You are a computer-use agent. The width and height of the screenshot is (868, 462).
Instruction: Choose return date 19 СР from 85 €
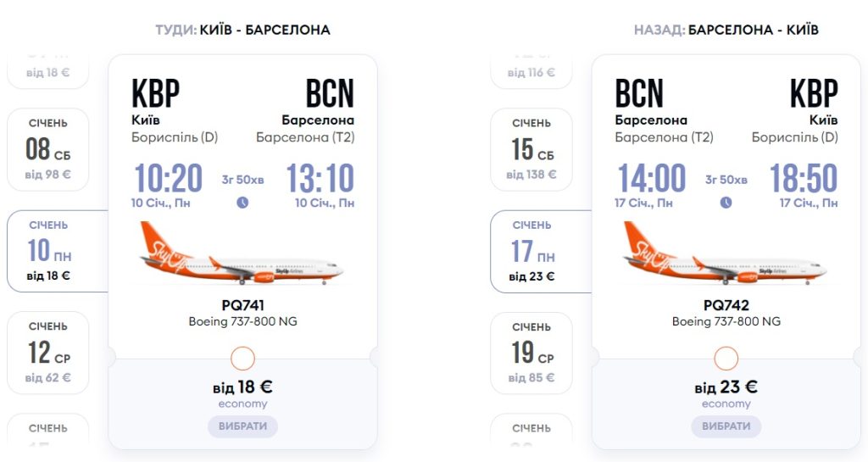(531, 353)
